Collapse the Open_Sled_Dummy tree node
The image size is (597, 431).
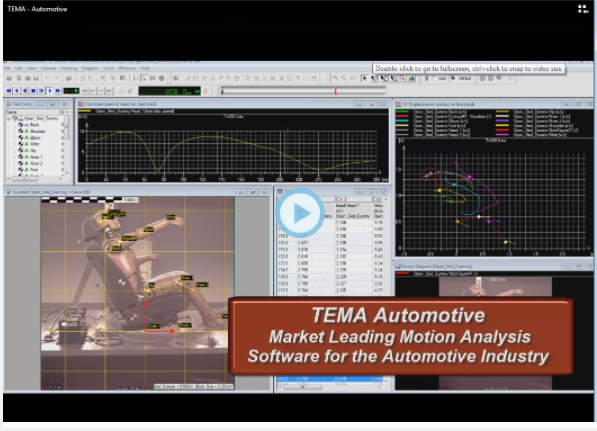(x=8, y=118)
